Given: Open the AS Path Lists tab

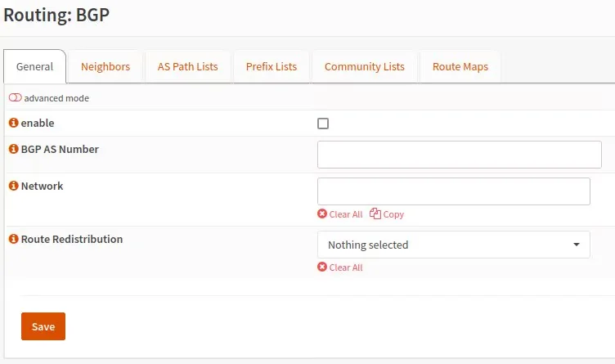Looking at the screenshot, I should click(187, 67).
